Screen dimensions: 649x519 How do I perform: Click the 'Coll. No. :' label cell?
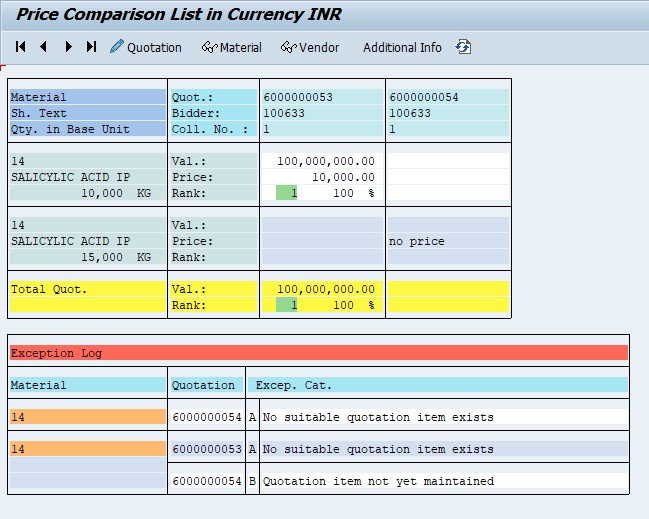point(214,129)
